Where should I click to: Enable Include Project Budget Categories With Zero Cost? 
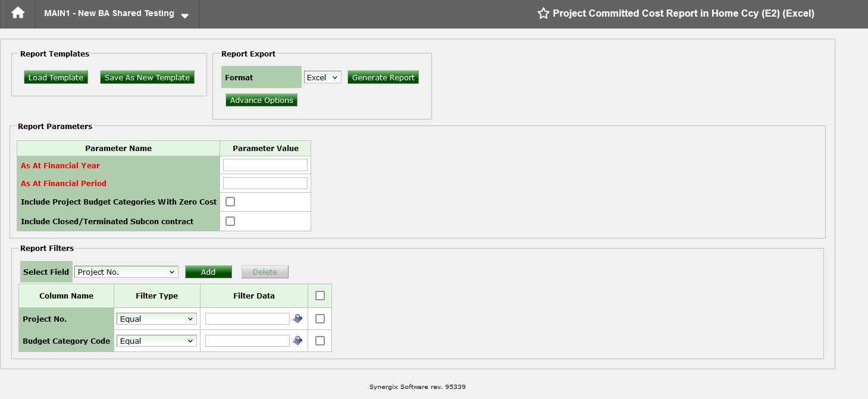(x=230, y=202)
